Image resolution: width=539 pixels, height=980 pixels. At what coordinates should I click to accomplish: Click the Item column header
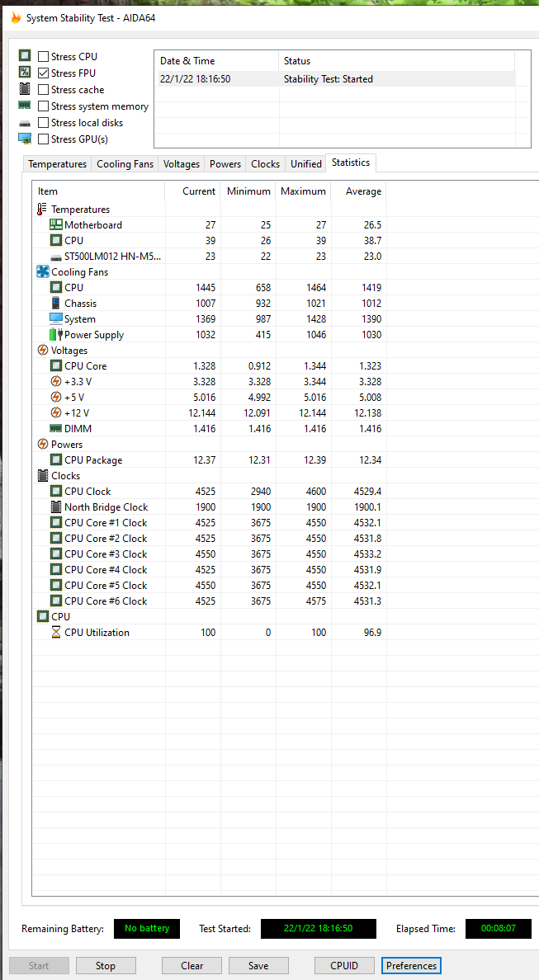click(x=99, y=191)
